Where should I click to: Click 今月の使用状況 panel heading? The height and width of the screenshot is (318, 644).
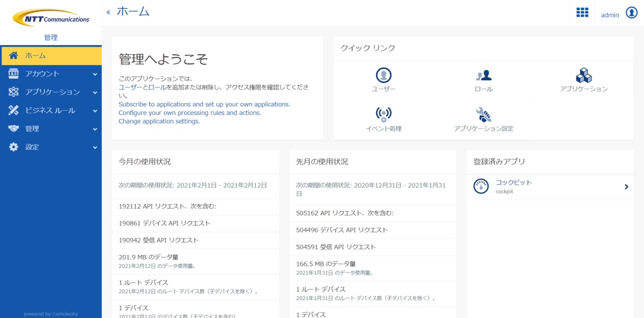tap(145, 162)
